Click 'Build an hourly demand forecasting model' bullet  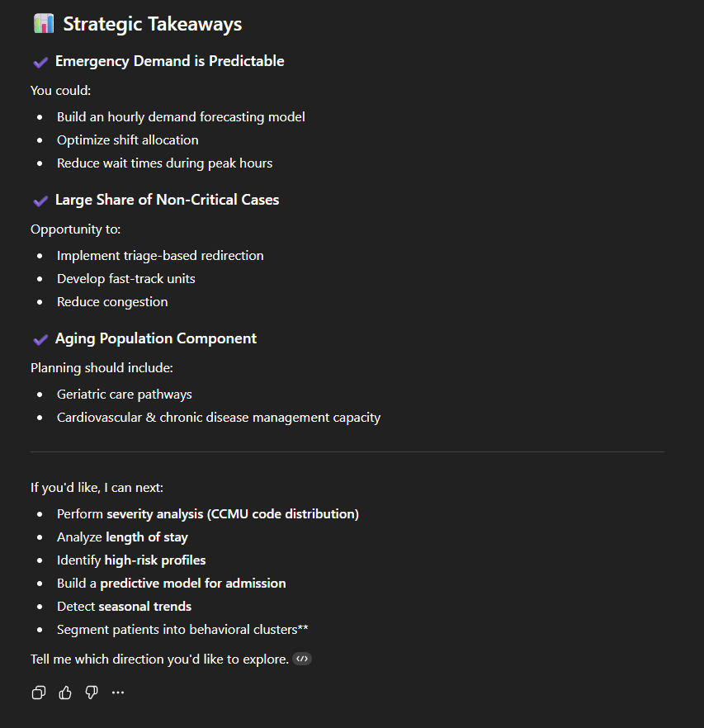(181, 117)
